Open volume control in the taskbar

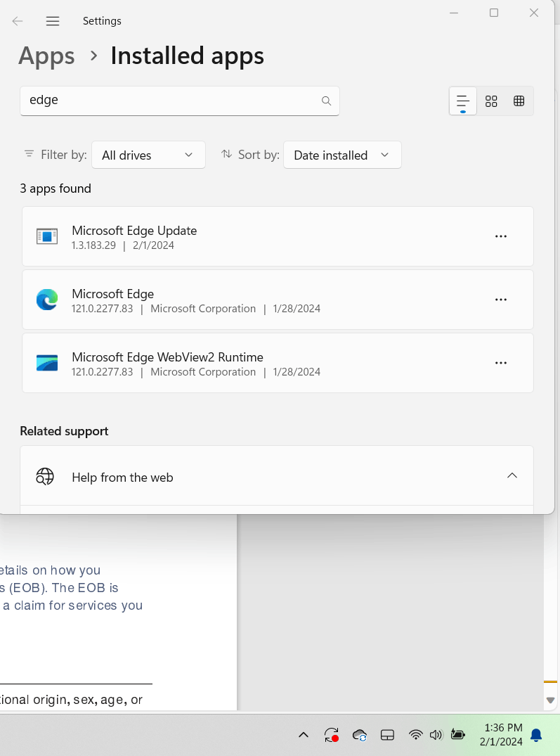click(436, 735)
